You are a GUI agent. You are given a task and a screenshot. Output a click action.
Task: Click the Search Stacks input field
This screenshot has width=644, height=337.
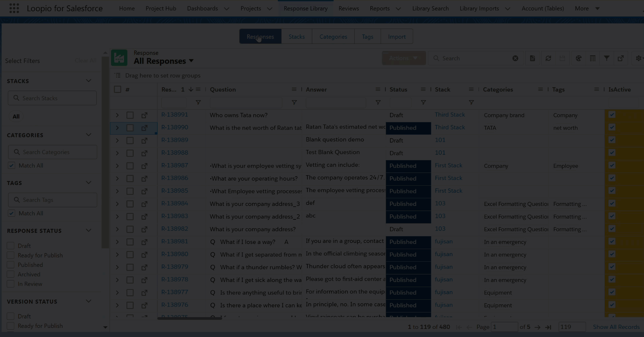click(x=52, y=98)
